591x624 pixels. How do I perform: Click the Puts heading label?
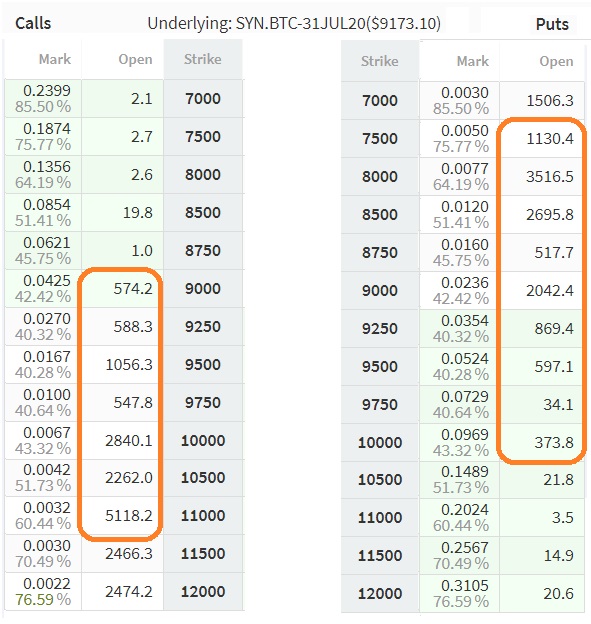pyautogui.click(x=552, y=24)
